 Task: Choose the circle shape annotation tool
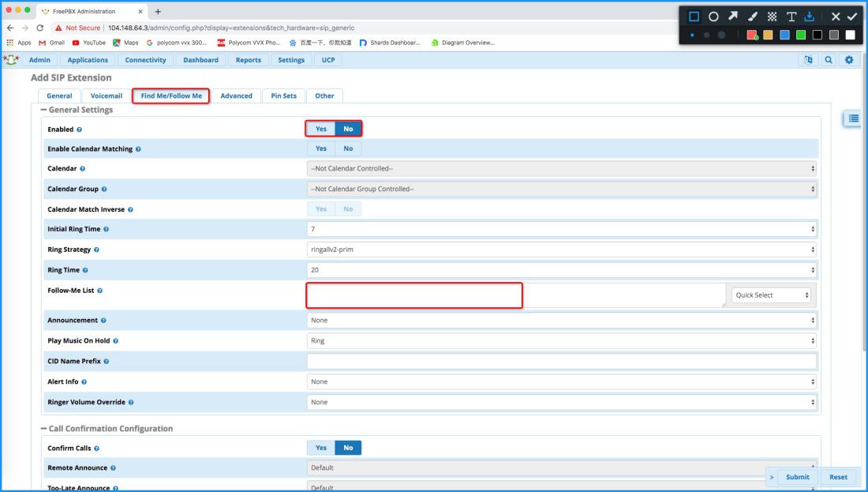[713, 16]
